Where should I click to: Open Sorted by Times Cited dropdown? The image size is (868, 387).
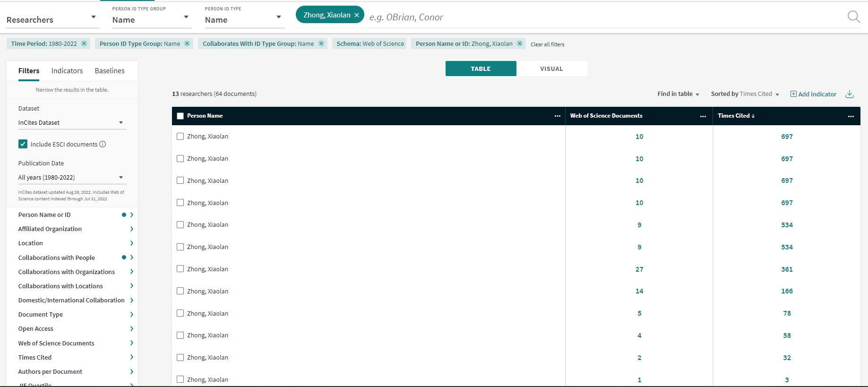(x=745, y=94)
